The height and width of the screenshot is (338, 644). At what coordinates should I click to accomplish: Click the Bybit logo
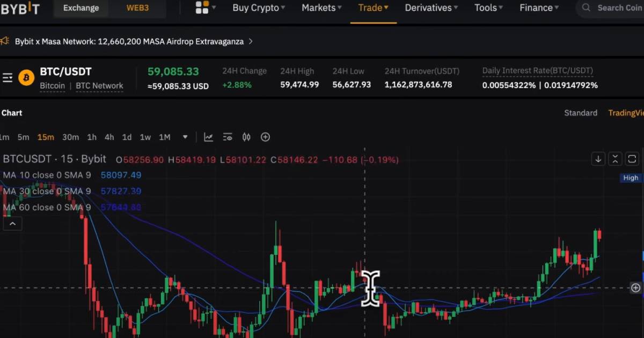19,8
